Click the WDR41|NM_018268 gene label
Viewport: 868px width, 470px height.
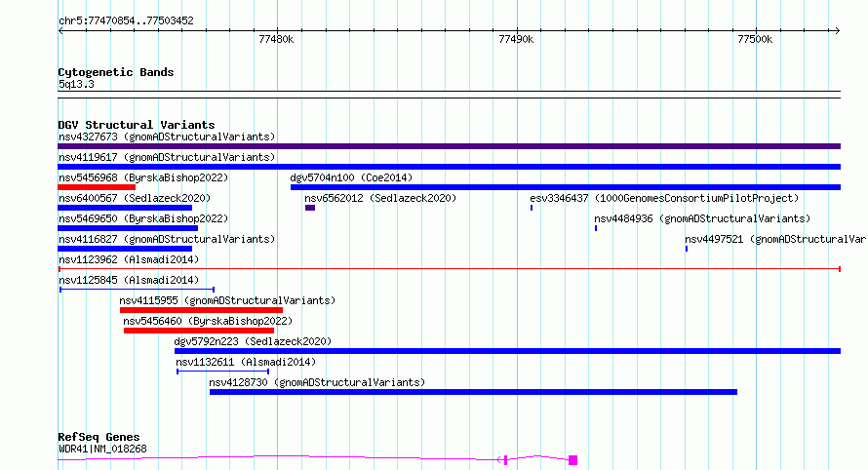click(x=102, y=449)
